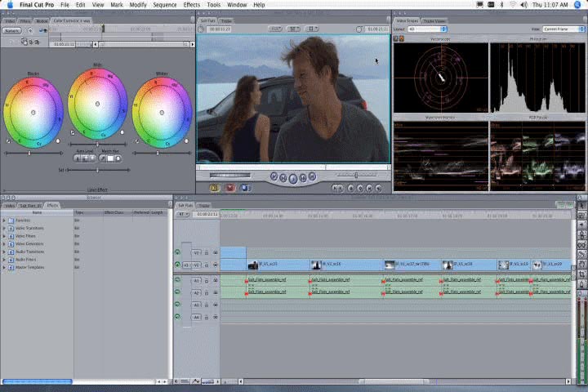
Task: Click the Timeline horizontal scrollbar
Action: coord(404,381)
